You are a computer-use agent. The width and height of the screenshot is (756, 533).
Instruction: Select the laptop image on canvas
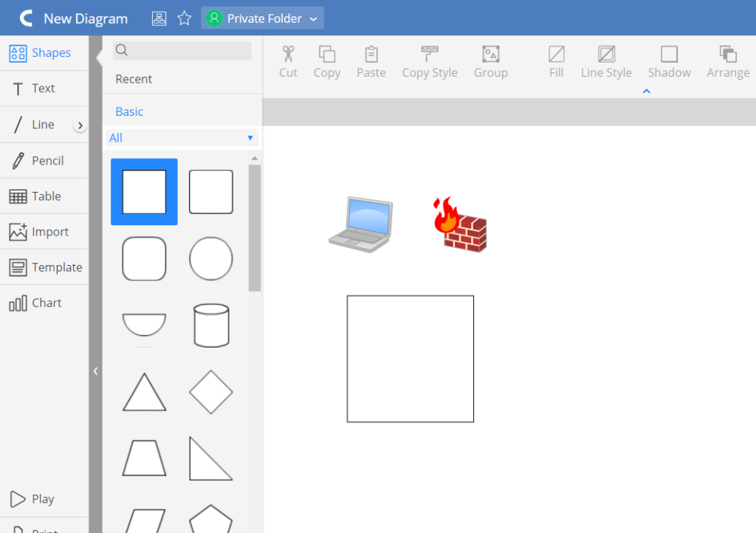coord(360,224)
